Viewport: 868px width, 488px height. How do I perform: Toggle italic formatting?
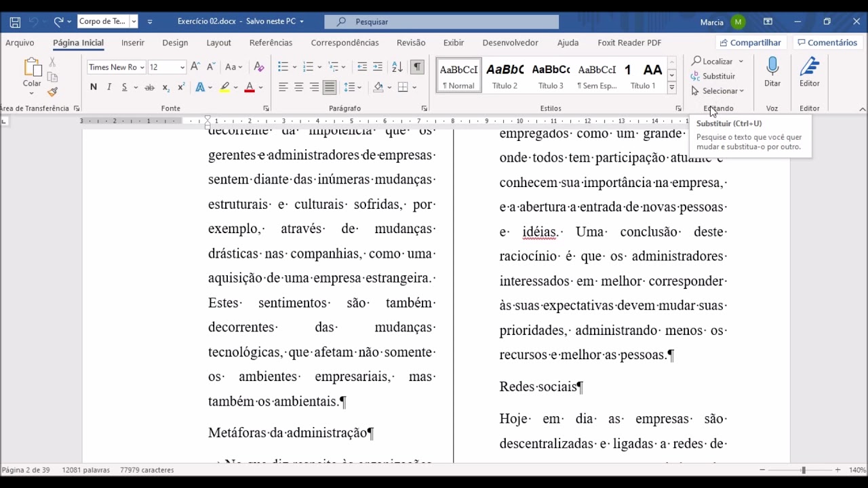point(109,87)
